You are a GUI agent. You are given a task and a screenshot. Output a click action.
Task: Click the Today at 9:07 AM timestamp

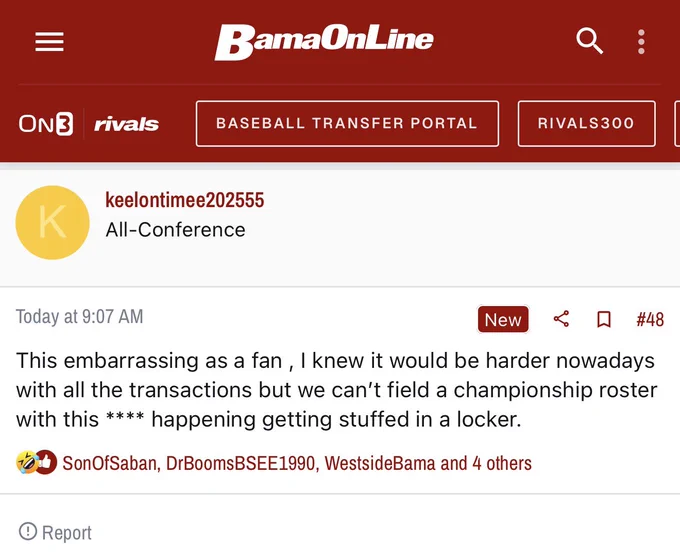(79, 316)
